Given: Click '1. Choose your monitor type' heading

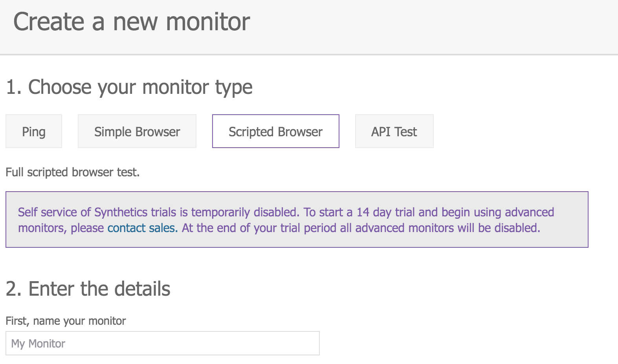Looking at the screenshot, I should point(129,87).
